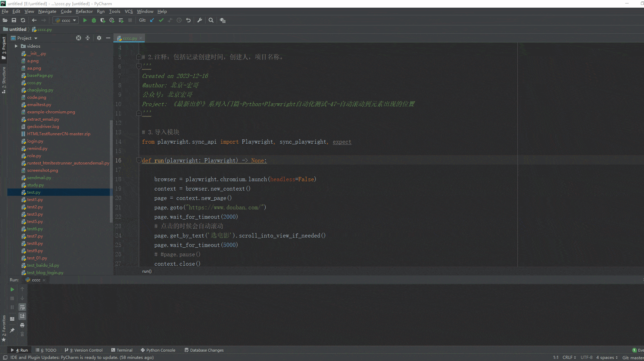Select login.py in the project tree
644x361 pixels.
(35, 141)
